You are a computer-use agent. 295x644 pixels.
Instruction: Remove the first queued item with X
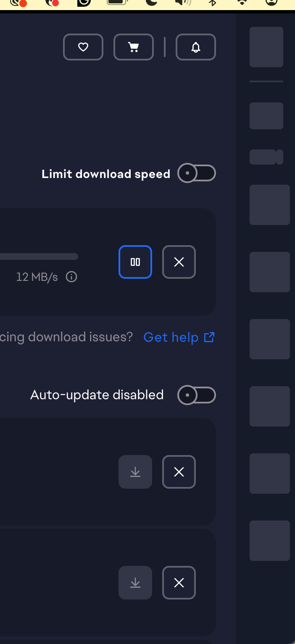[179, 472]
